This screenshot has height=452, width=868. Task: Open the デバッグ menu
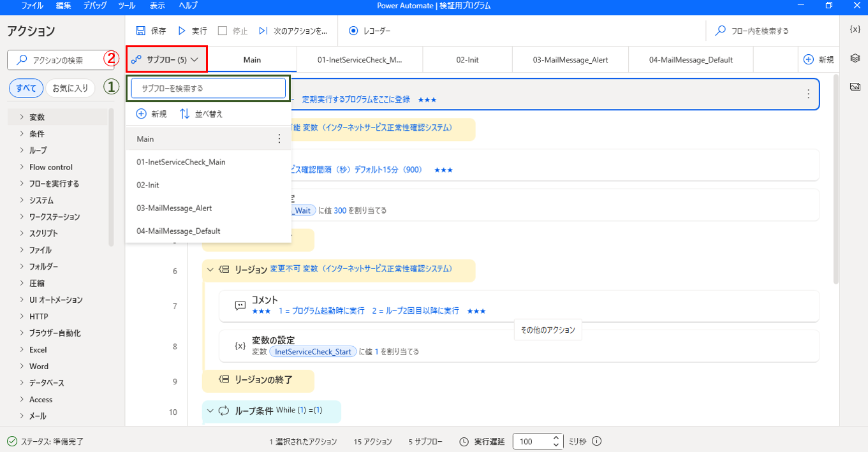tap(94, 6)
